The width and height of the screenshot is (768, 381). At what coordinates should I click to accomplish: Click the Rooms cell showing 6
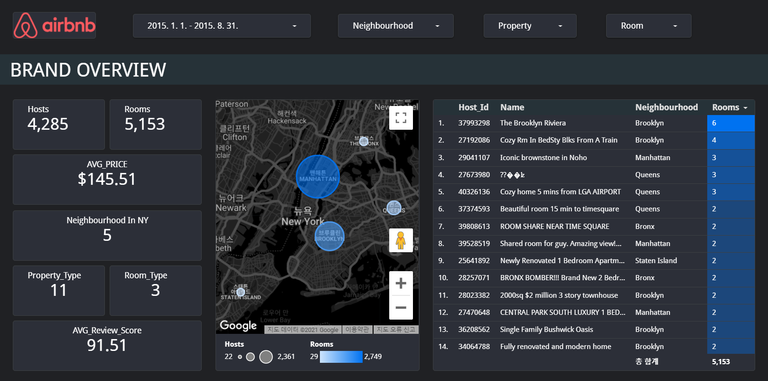731,123
